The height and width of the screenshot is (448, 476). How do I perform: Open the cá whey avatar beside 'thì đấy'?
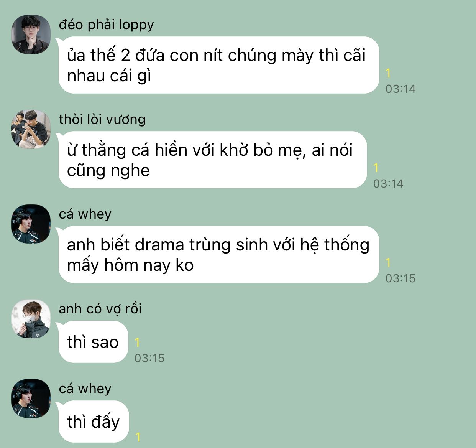(31, 399)
